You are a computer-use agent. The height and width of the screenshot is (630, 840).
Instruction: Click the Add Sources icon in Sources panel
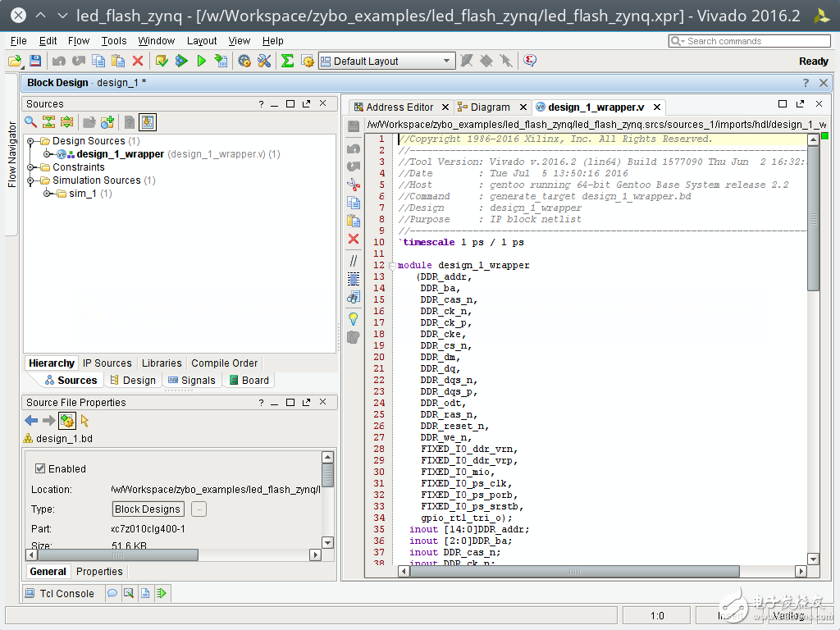[107, 122]
